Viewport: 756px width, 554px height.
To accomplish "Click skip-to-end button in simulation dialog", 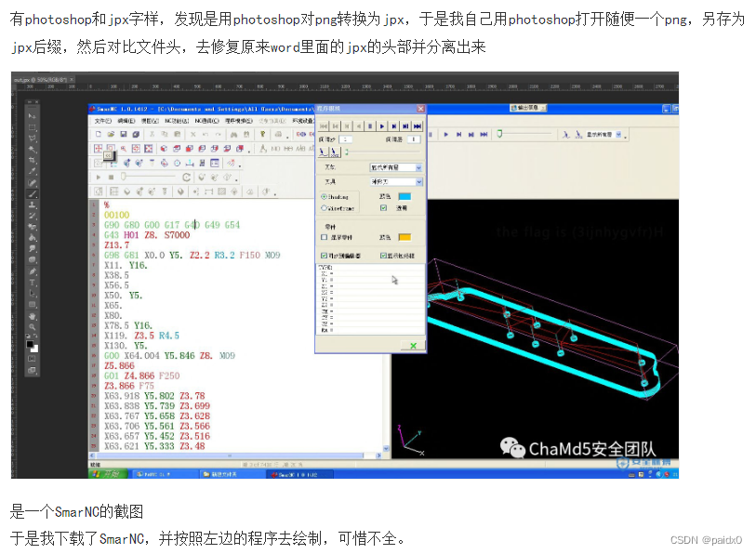I will coord(418,125).
